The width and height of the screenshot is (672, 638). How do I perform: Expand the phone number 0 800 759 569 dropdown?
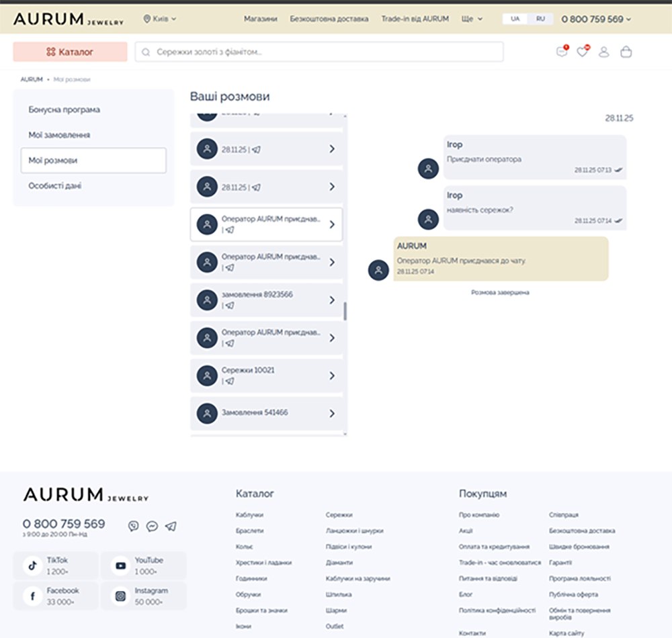pyautogui.click(x=596, y=19)
